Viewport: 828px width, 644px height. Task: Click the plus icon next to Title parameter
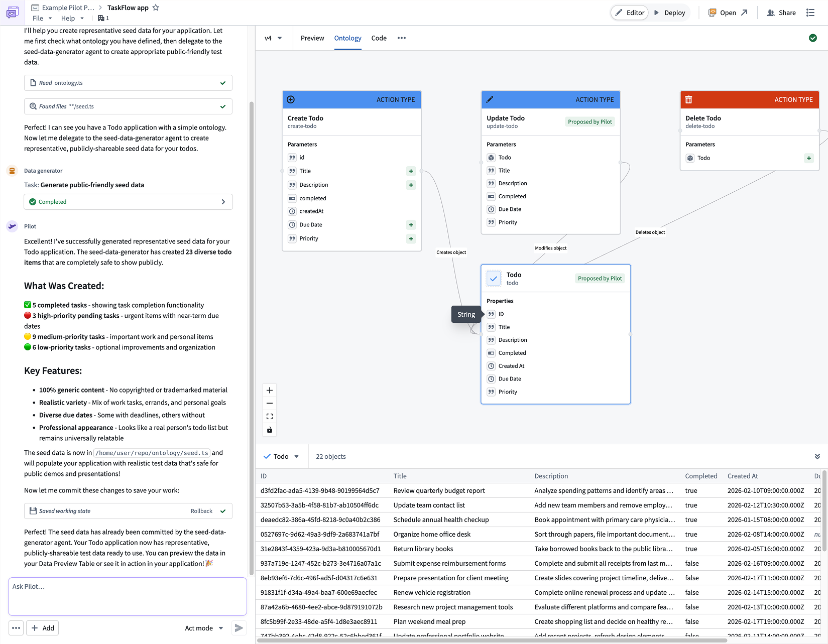411,171
